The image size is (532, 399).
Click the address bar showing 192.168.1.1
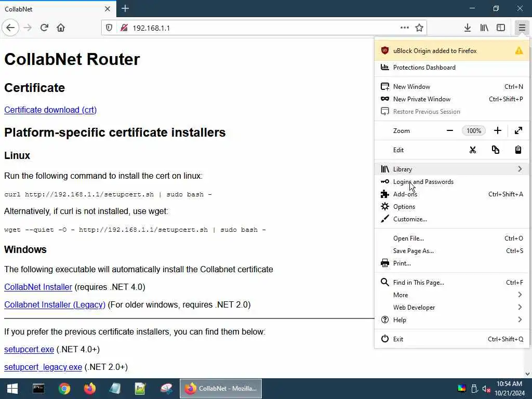[x=264, y=28]
